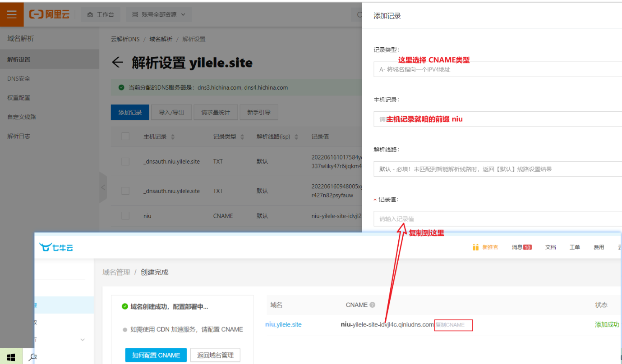This screenshot has height=364, width=622.
Task: Open the niu.yilele.site domain link
Action: pyautogui.click(x=283, y=324)
